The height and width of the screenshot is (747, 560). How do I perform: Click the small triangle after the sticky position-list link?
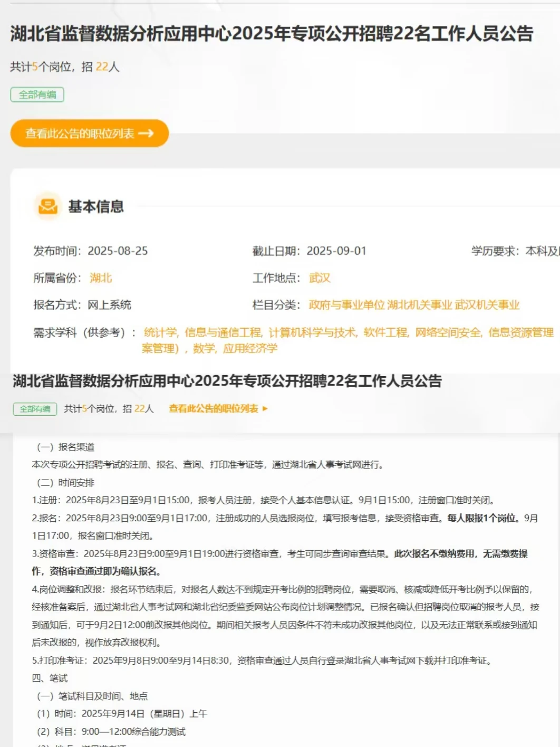point(265,408)
